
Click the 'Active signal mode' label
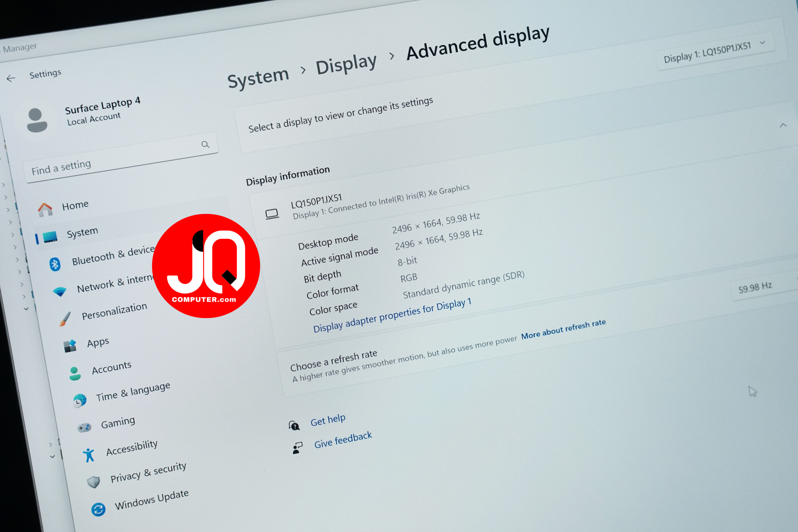[x=340, y=257]
